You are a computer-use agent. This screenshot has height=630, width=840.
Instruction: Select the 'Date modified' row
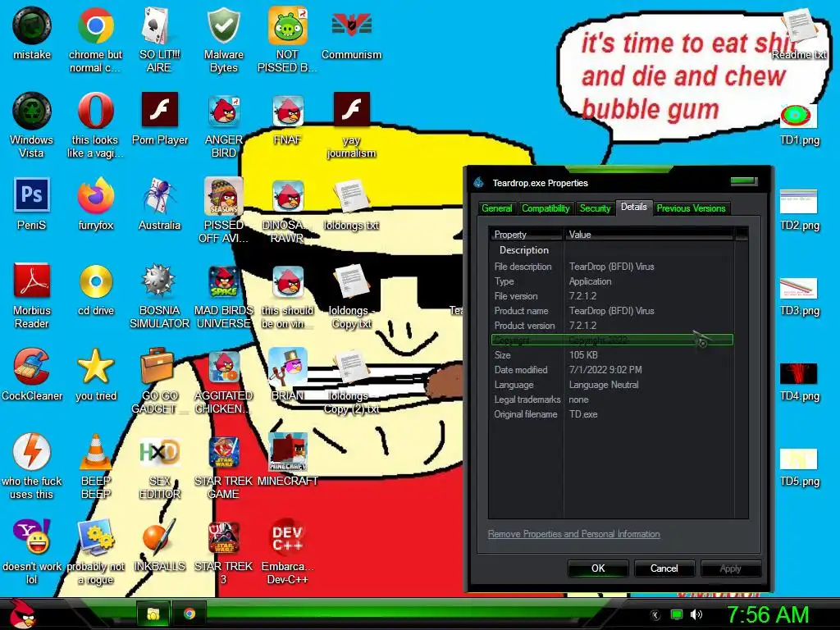(612, 370)
